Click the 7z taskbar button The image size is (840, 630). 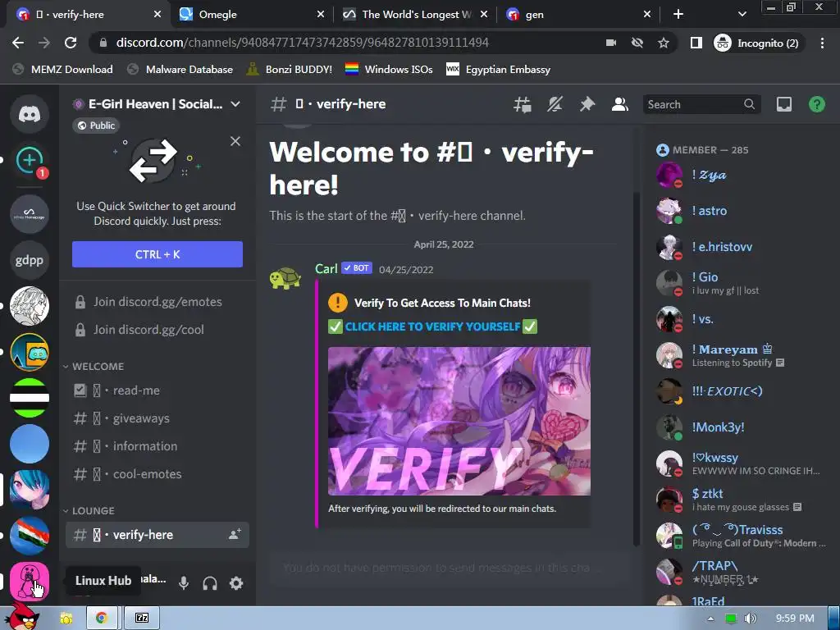coord(141,619)
